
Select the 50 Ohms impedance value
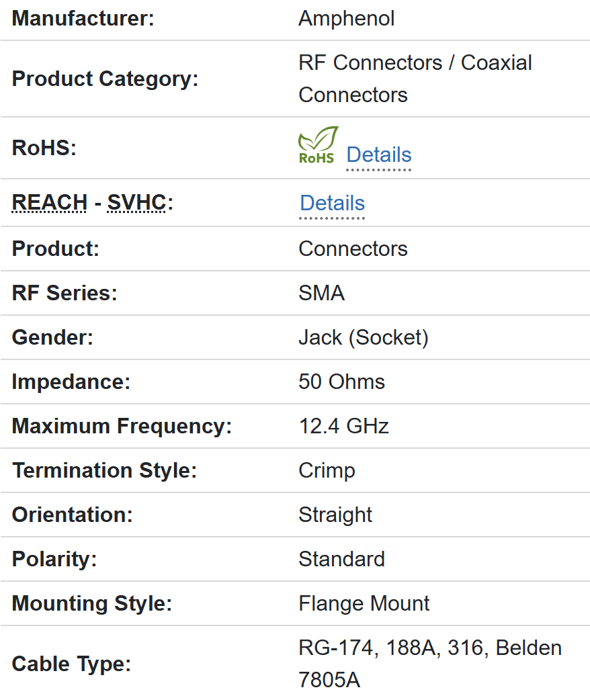(341, 382)
